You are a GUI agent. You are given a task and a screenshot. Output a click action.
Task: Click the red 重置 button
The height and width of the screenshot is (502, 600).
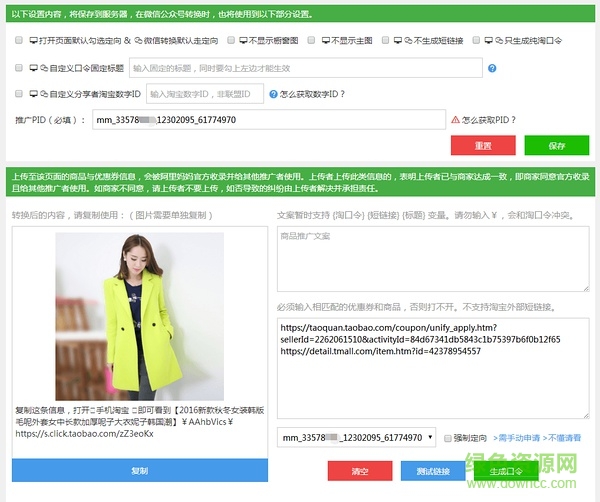click(x=483, y=145)
